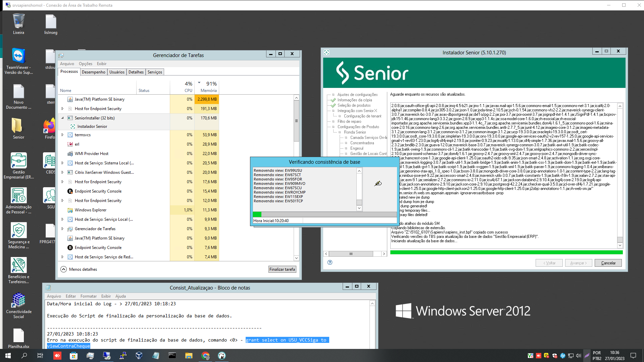Image resolution: width=644 pixels, height=362 pixels.
Task: Select the Windows Explorer process row
Action: pyautogui.click(x=139, y=210)
